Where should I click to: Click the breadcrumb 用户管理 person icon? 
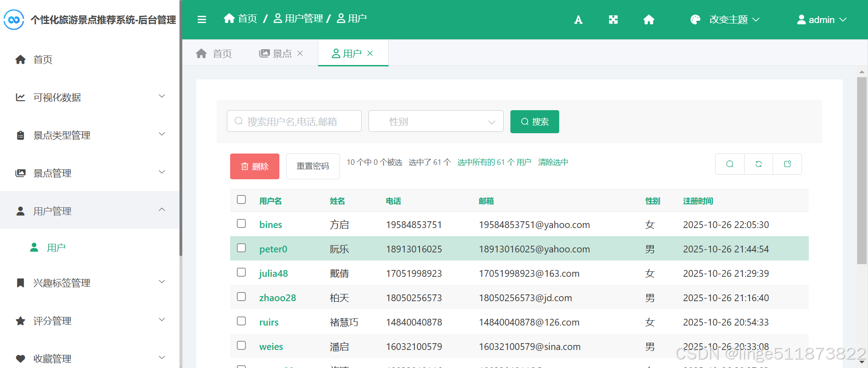click(278, 18)
